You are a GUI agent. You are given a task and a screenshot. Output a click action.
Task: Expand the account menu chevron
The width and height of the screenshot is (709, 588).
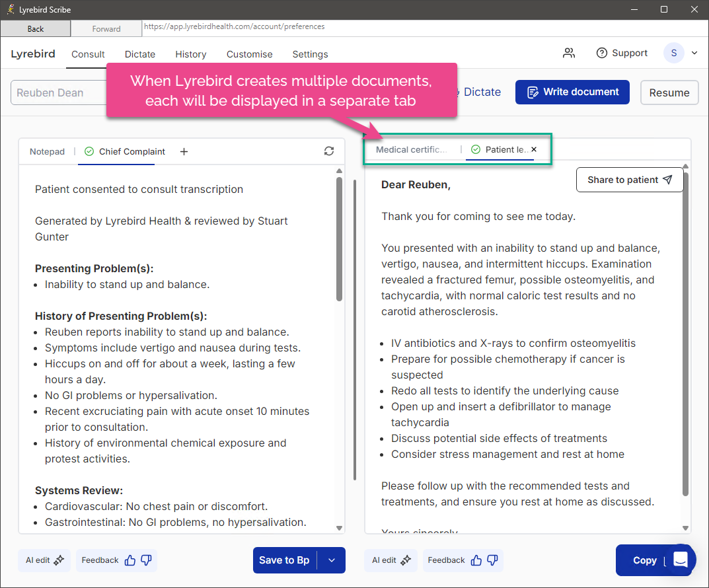tap(694, 54)
